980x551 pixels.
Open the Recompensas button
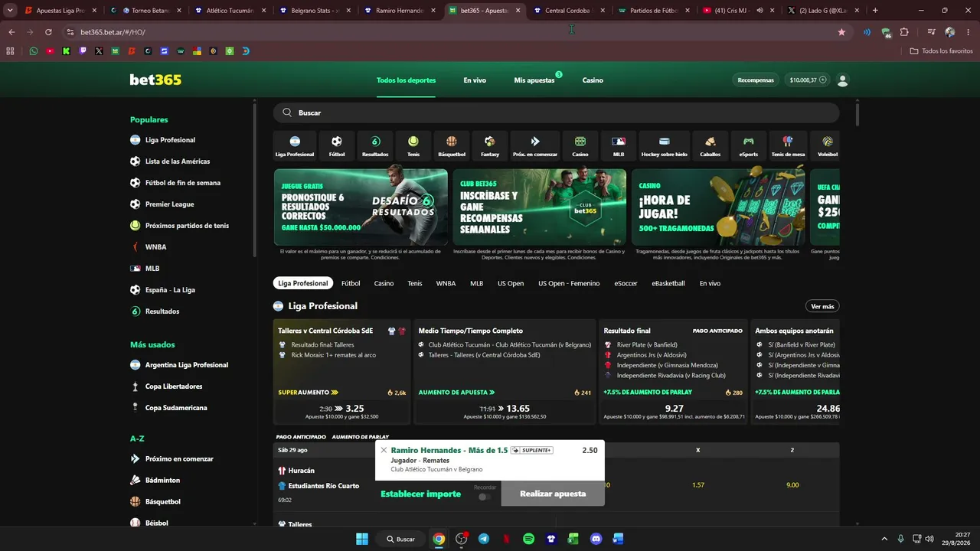(756, 80)
